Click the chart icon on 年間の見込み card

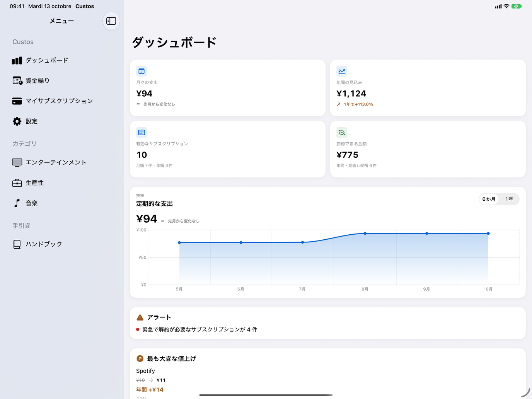[342, 71]
